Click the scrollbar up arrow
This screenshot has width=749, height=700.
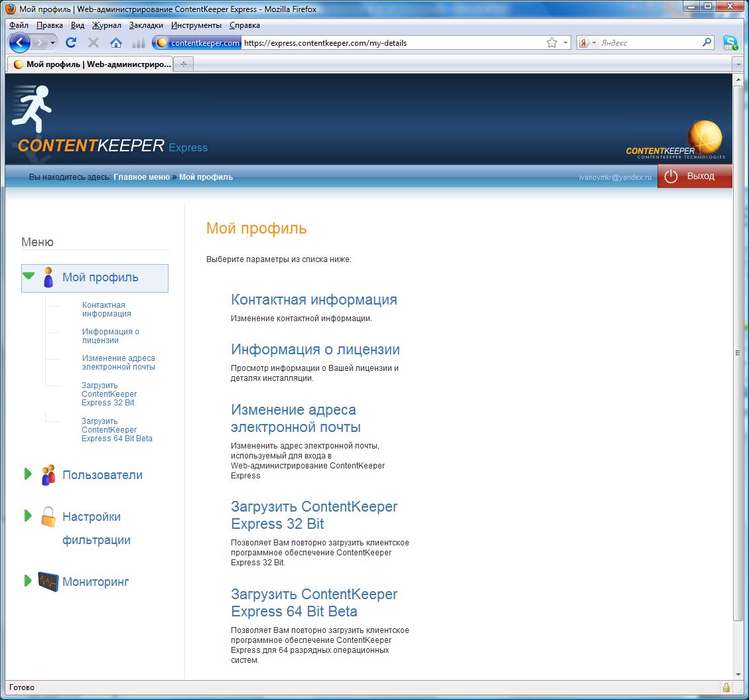coord(738,80)
